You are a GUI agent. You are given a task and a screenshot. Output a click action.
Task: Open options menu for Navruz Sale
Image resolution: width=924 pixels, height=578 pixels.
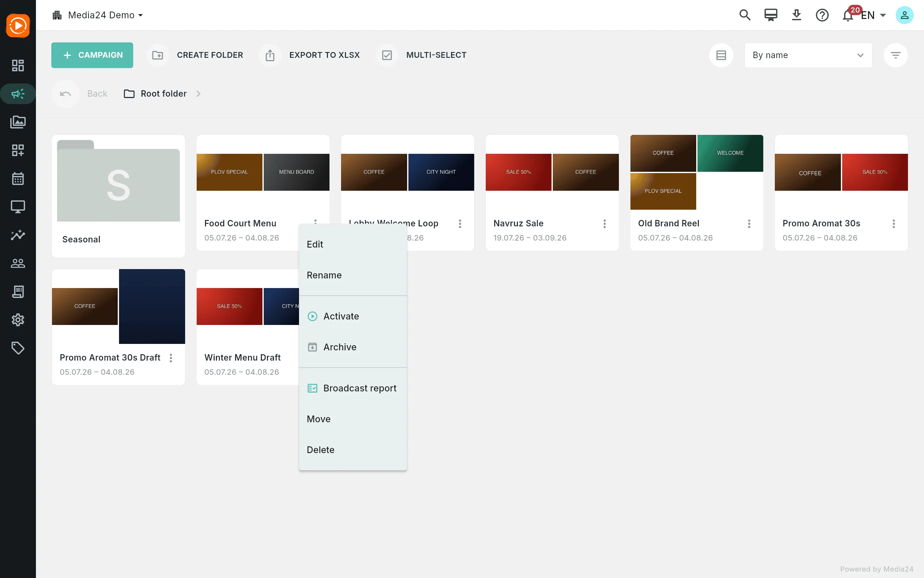[604, 223]
